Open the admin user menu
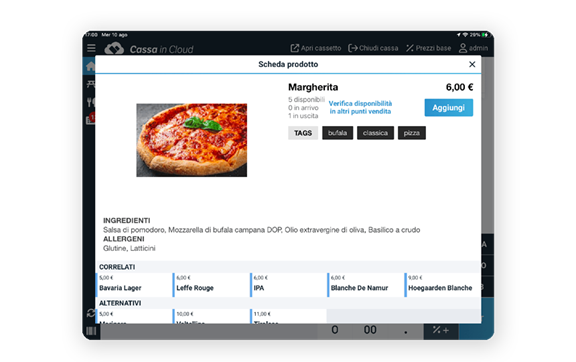Image resolution: width=576 pixels, height=362 pixels. point(473,48)
